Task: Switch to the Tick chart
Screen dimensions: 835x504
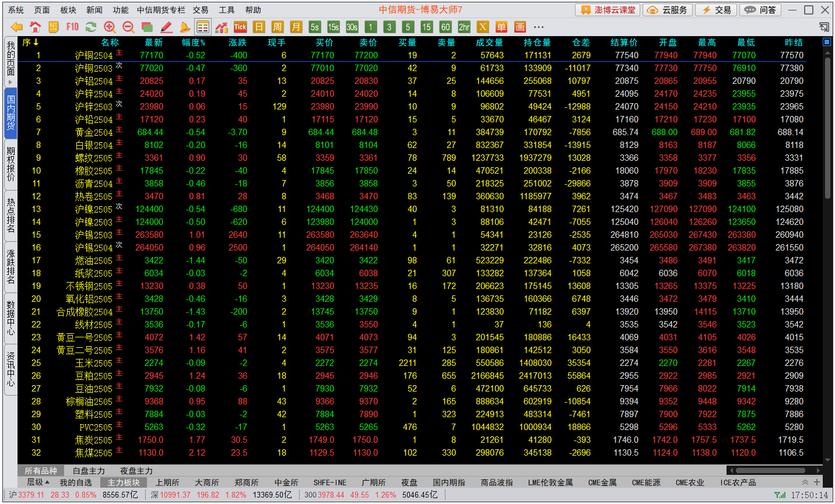Action: tap(240, 27)
